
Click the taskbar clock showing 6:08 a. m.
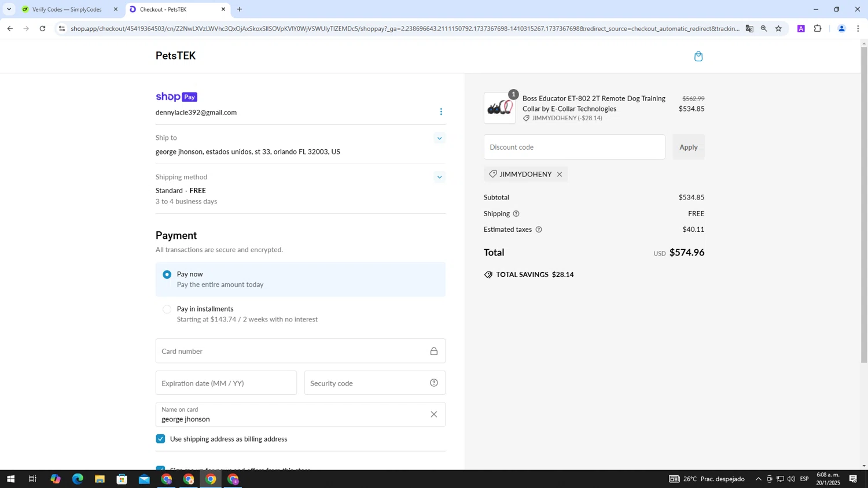pos(827,479)
